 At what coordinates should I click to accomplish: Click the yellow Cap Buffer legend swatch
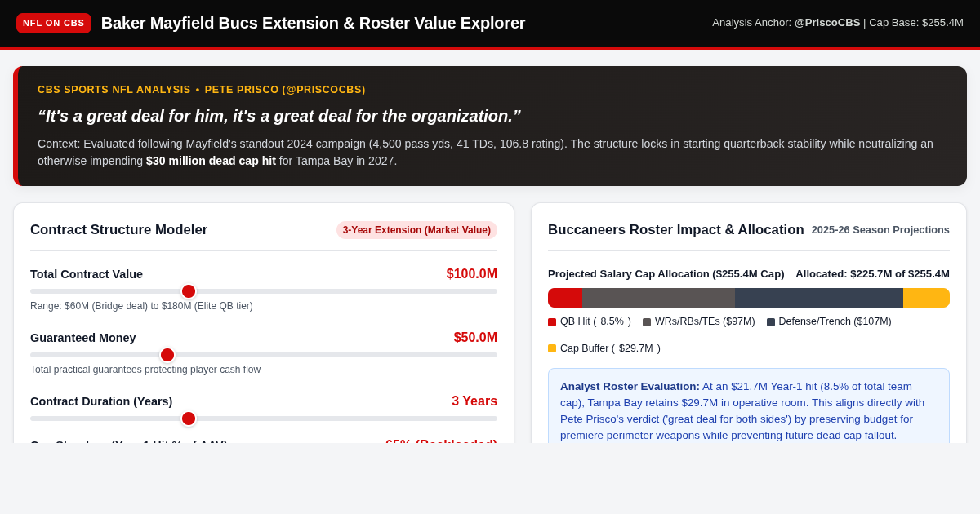552,348
